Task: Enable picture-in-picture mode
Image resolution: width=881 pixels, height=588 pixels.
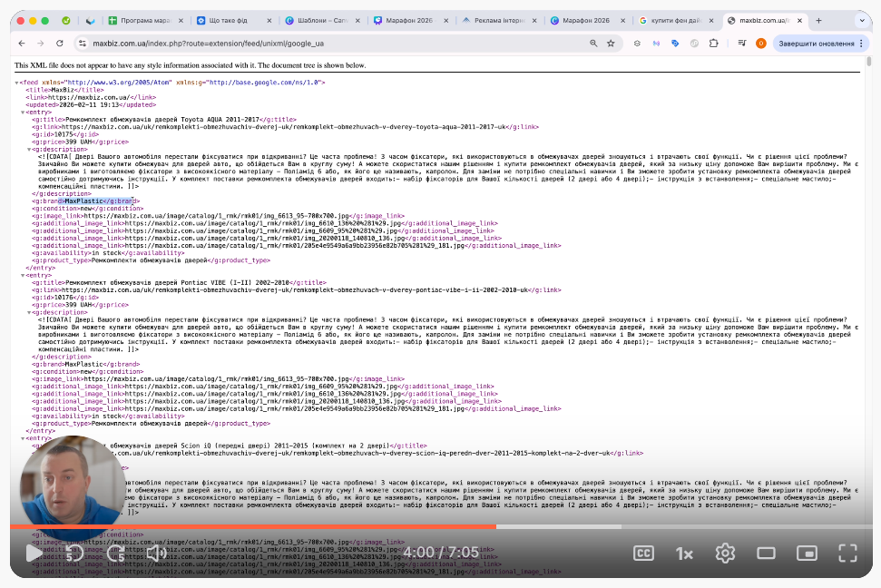Action: tap(807, 554)
